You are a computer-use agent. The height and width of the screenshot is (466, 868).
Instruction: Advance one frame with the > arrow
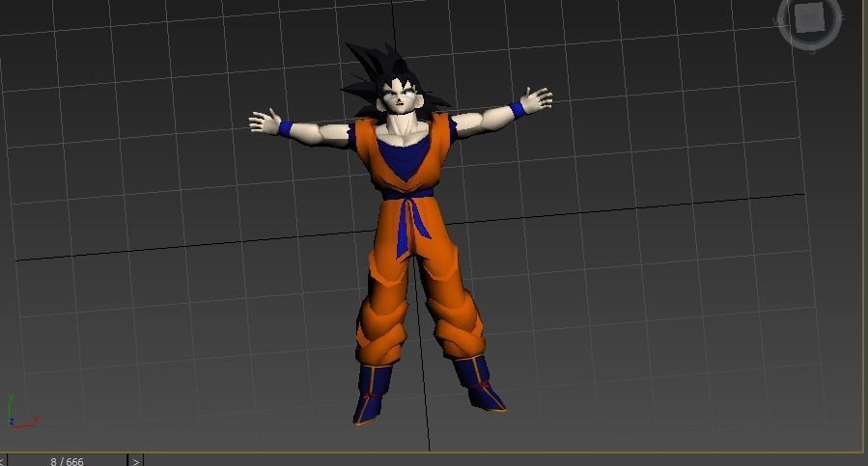click(135, 460)
